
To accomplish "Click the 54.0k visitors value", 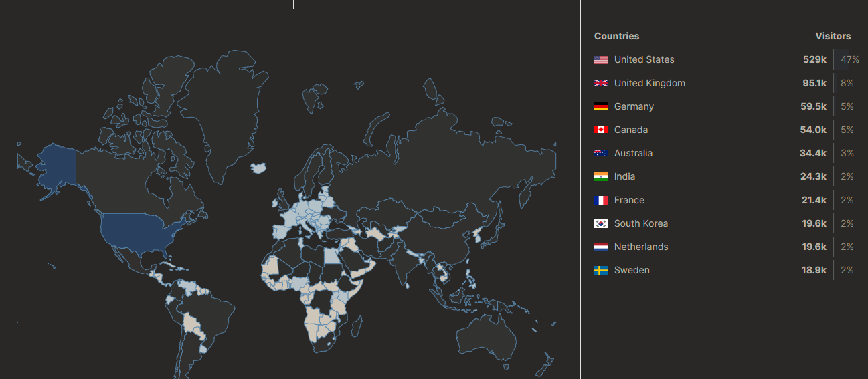I will tap(814, 130).
